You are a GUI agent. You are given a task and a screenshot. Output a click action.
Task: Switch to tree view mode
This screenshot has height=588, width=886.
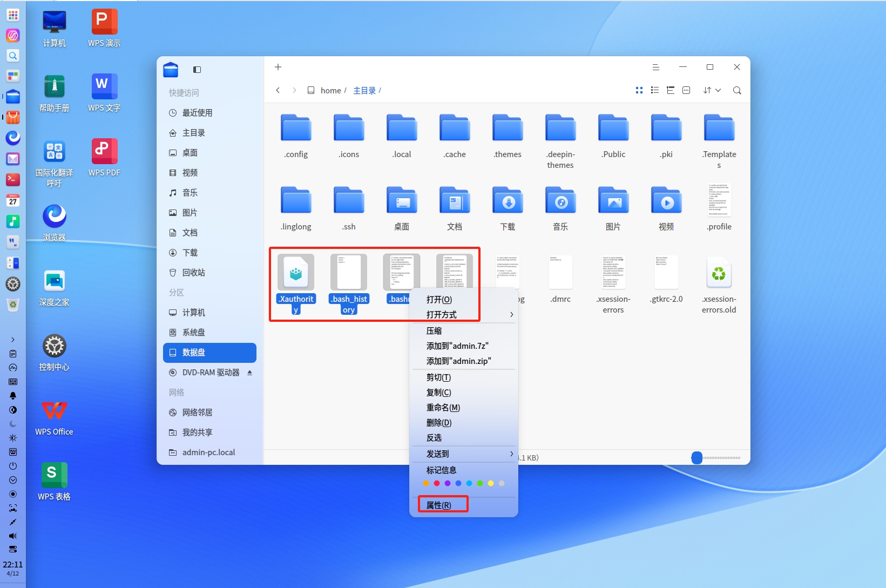click(671, 90)
